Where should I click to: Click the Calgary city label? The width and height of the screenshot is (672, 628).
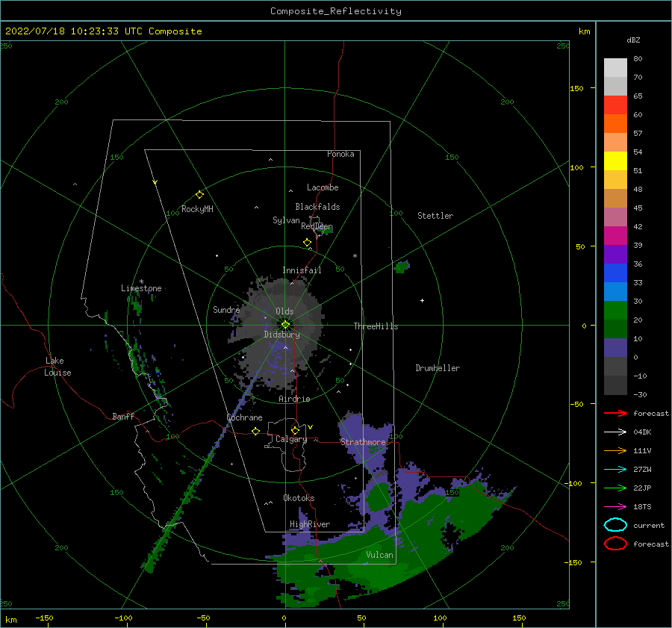click(291, 439)
